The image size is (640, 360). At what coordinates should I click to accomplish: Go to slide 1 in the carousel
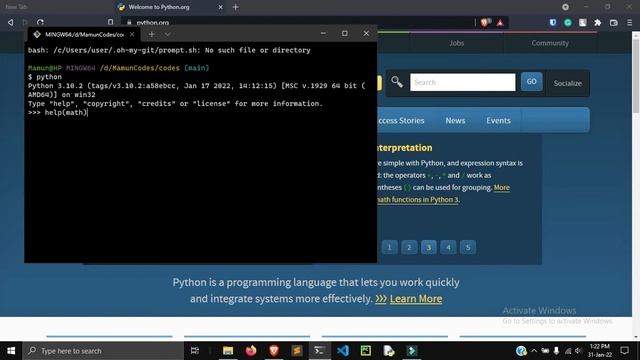coord(389,247)
